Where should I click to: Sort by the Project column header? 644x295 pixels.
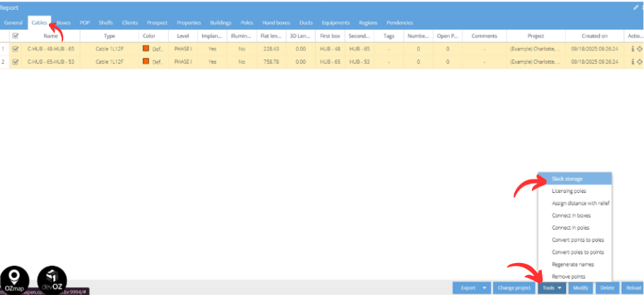click(536, 36)
